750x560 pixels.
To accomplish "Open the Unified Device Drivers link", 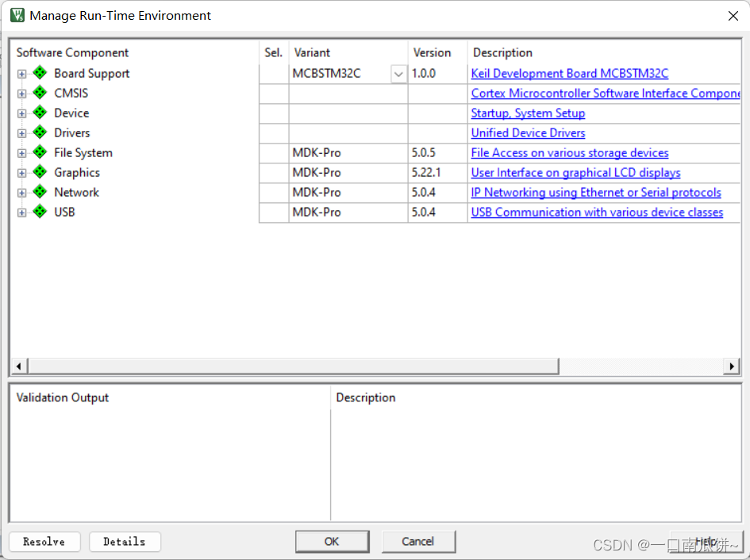I will click(x=528, y=133).
